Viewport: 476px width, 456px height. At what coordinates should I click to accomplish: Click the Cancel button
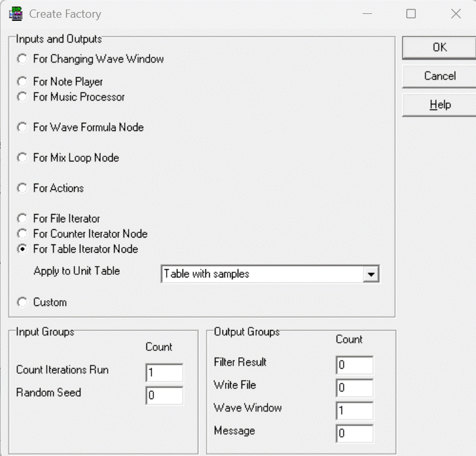pyautogui.click(x=439, y=76)
